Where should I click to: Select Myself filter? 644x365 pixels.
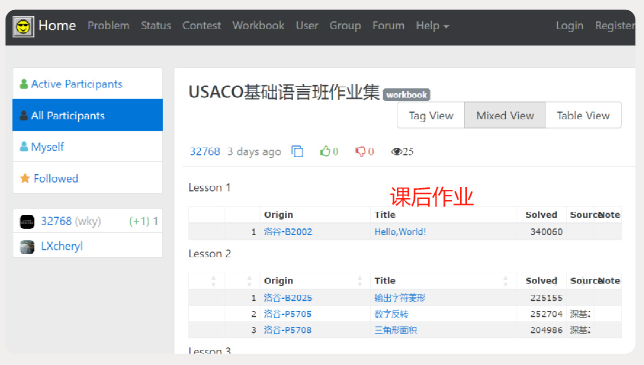[x=87, y=146]
